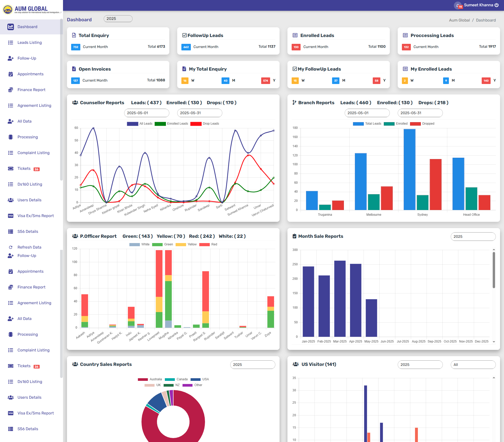Click the power logout icon
Image resolution: width=504 pixels, height=442 pixels.
tap(497, 5)
